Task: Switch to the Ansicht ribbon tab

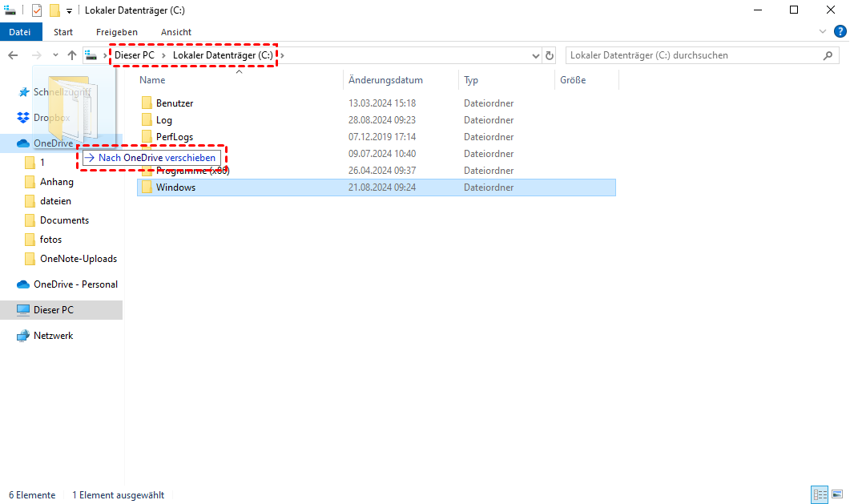Action: coord(175,32)
